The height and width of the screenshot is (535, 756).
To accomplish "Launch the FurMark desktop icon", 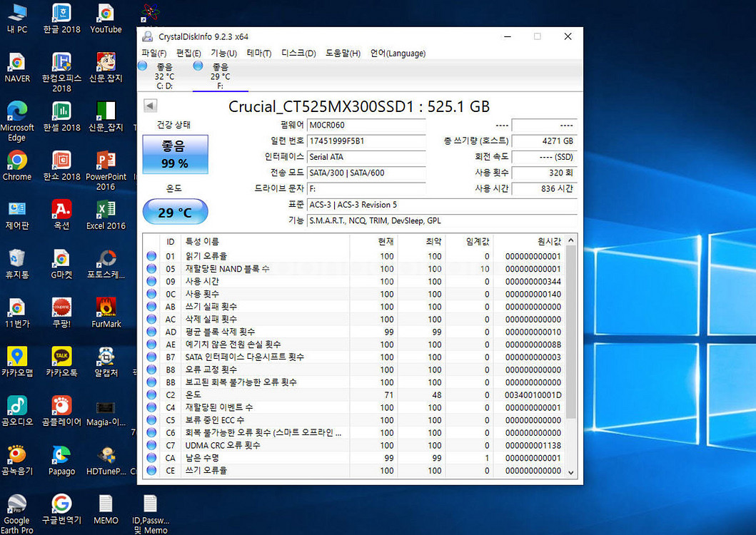I will [x=106, y=313].
